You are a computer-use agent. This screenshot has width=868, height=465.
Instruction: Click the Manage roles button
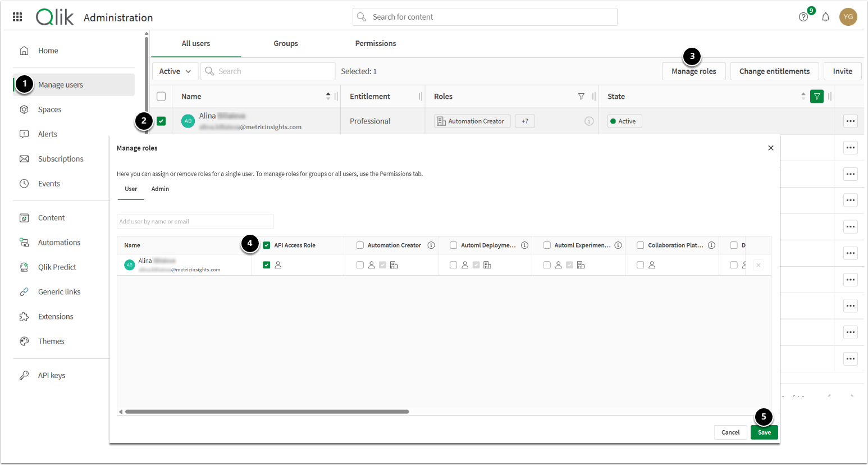point(694,71)
